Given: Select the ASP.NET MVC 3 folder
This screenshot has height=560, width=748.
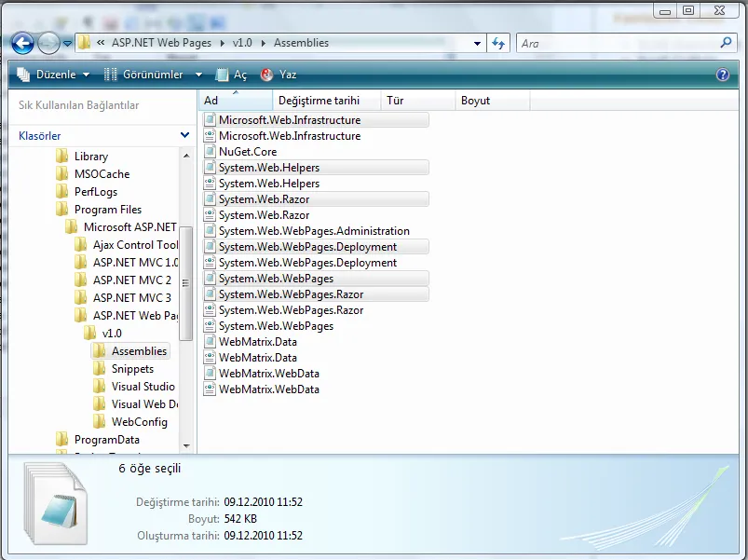Looking at the screenshot, I should click(131, 298).
